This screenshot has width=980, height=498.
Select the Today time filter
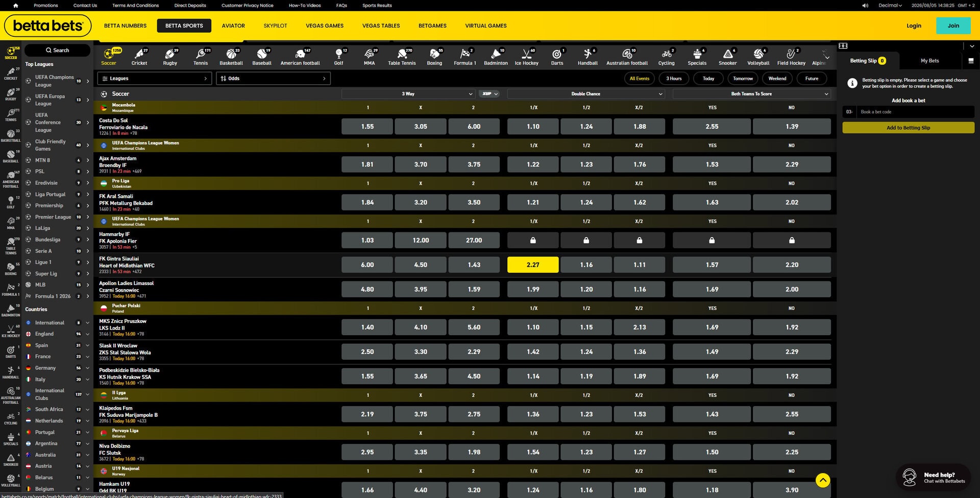(x=708, y=79)
